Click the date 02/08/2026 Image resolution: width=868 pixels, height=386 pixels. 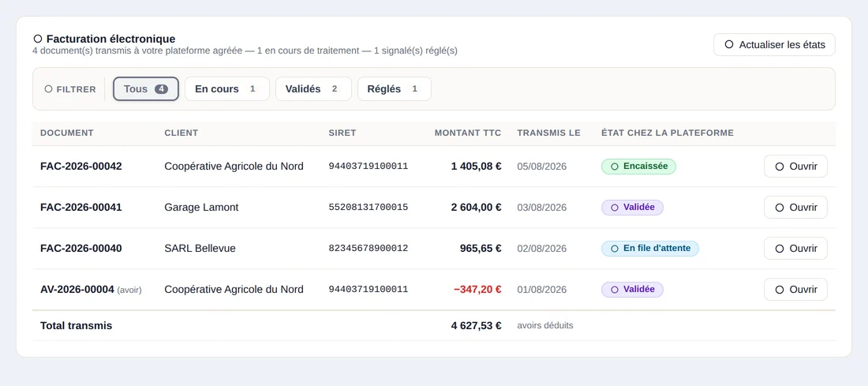click(x=542, y=248)
